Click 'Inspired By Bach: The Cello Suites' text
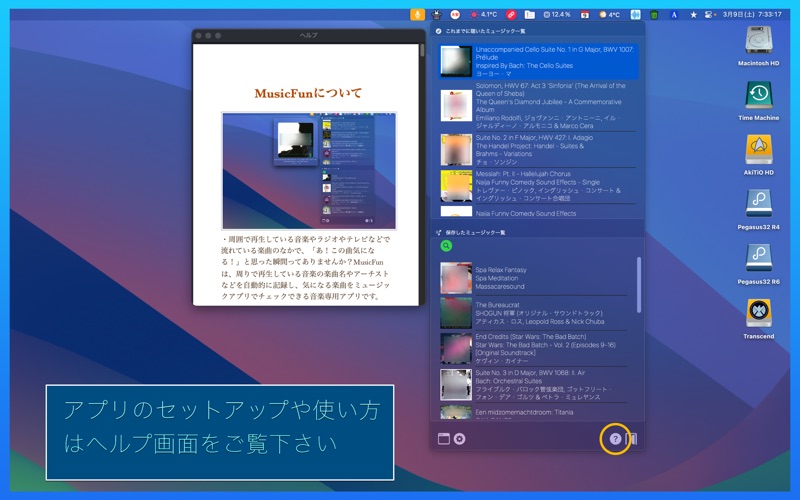Screen dimensions: 800x500 [524, 66]
